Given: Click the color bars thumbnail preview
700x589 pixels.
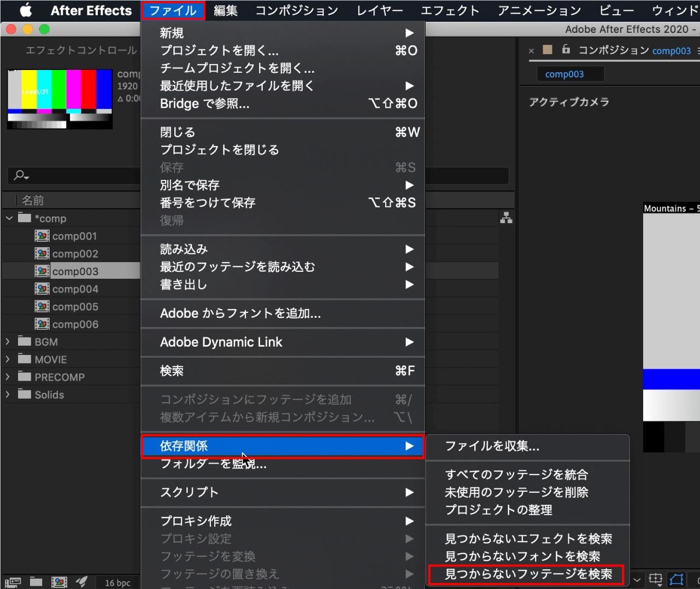Looking at the screenshot, I should pyautogui.click(x=60, y=99).
